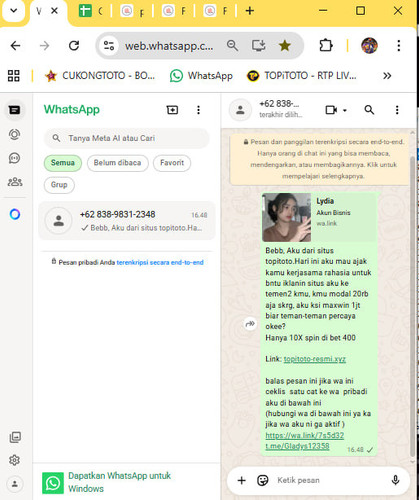Start a video call icon
Image resolution: width=419 pixels, height=500 pixels.
click(x=331, y=110)
